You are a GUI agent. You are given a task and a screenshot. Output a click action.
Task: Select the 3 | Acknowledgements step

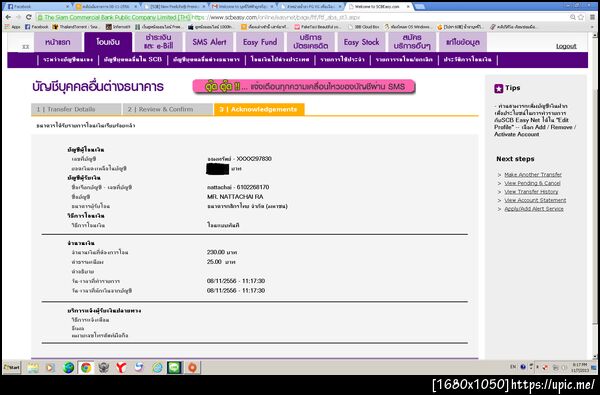(x=259, y=109)
